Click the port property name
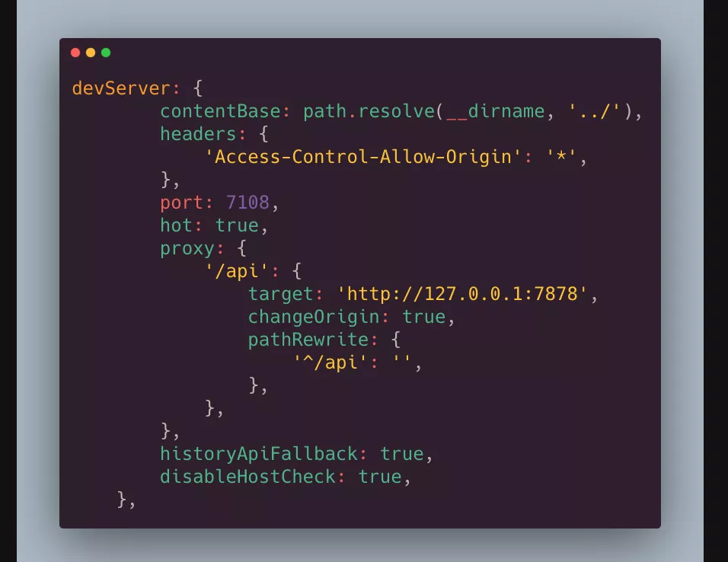The width and height of the screenshot is (728, 562). click(x=181, y=203)
